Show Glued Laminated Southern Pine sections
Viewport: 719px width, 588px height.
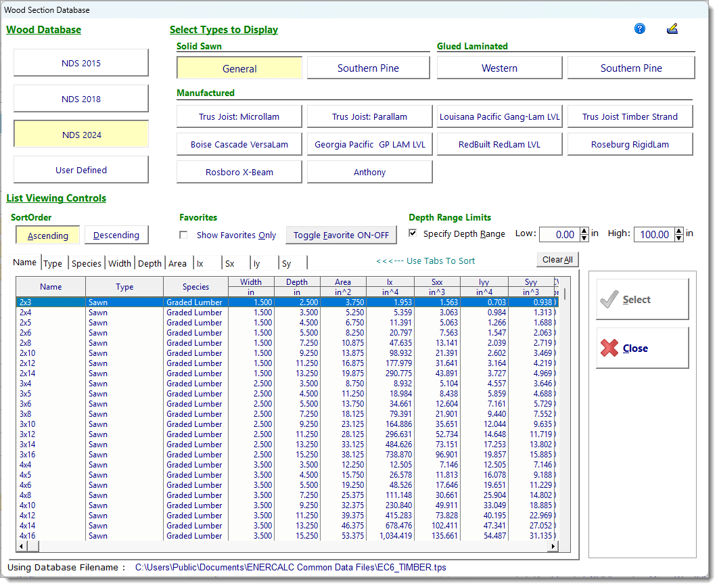tap(631, 68)
